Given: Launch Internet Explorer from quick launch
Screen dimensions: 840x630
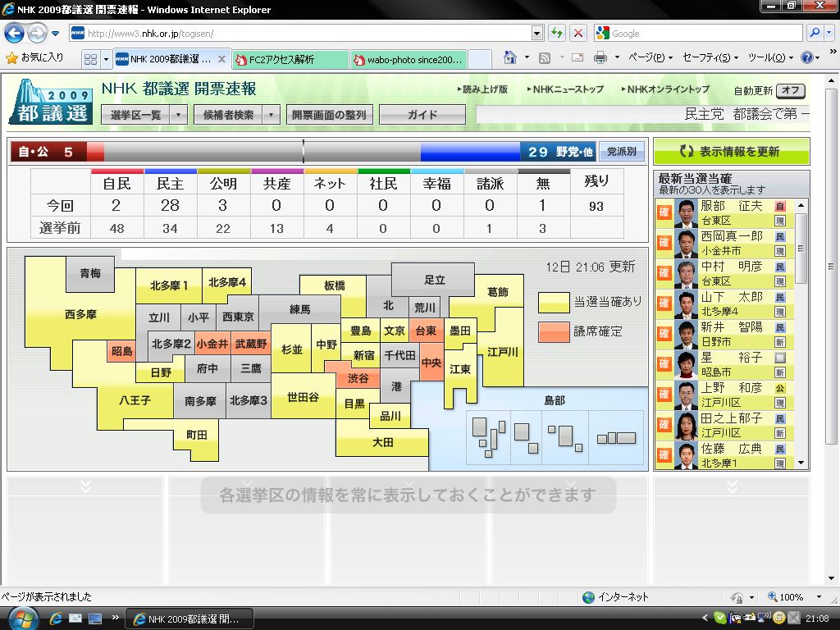Looking at the screenshot, I should pyautogui.click(x=56, y=619).
